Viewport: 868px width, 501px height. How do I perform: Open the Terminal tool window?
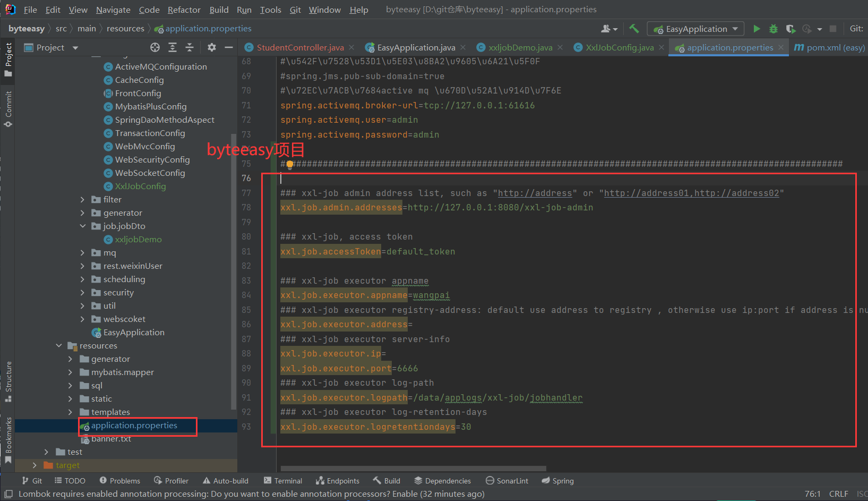tap(283, 481)
